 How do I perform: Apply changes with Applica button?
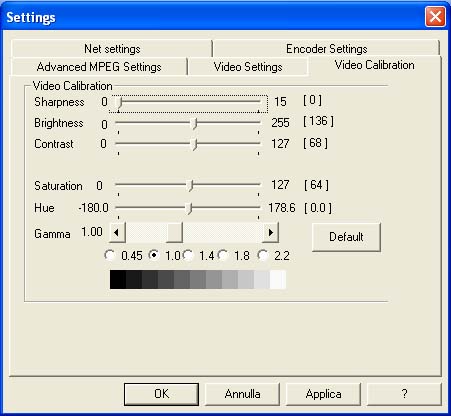pos(323,394)
